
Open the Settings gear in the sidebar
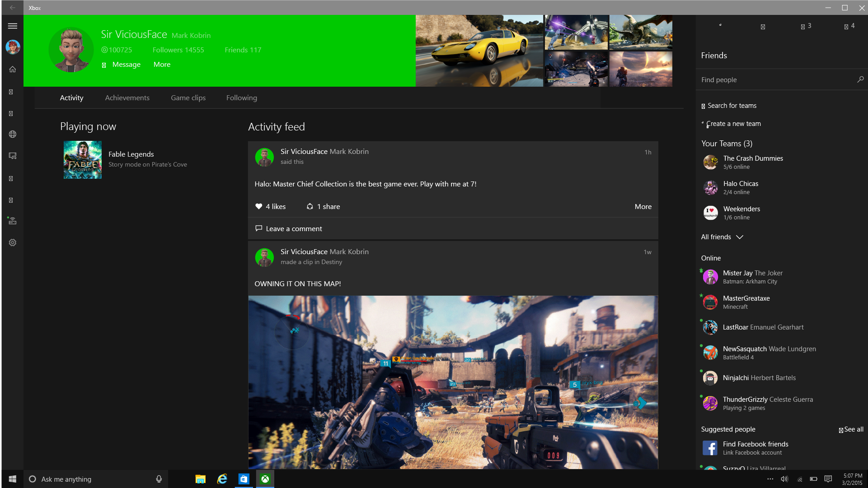[13, 242]
